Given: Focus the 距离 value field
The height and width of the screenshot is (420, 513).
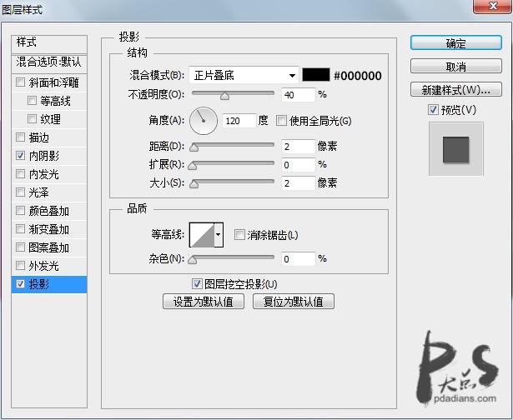Looking at the screenshot, I should [299, 147].
